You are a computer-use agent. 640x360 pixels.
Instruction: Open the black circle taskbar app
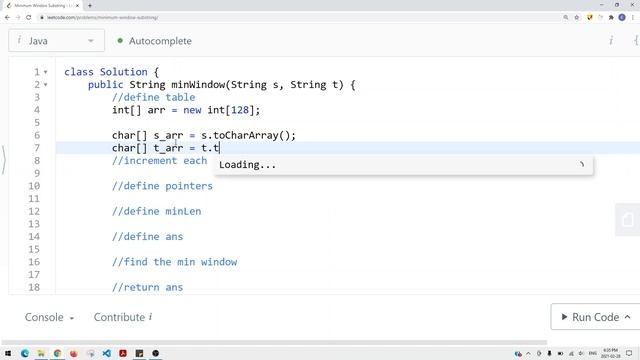[x=156, y=353]
